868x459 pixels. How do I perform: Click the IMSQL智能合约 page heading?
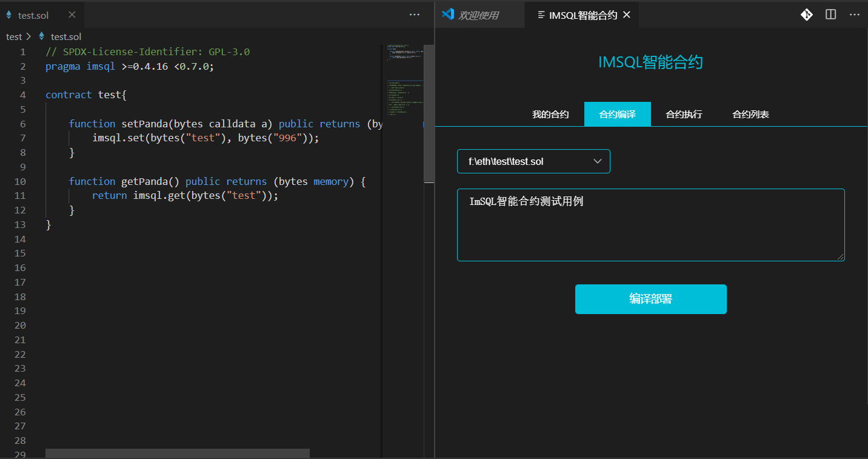[x=650, y=62]
